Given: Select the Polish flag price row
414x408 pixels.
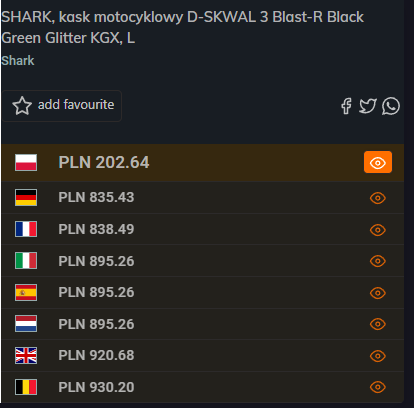Looking at the screenshot, I should (x=203, y=163).
